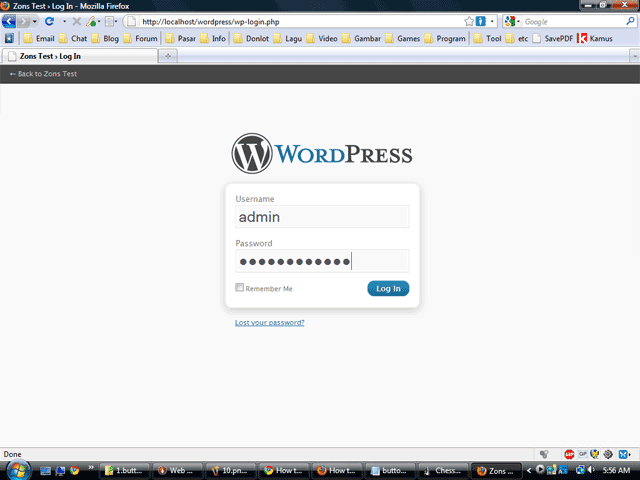This screenshot has height=480, width=640.
Task: Click the first blue bookmarks toolbar icon
Action: click(9, 38)
